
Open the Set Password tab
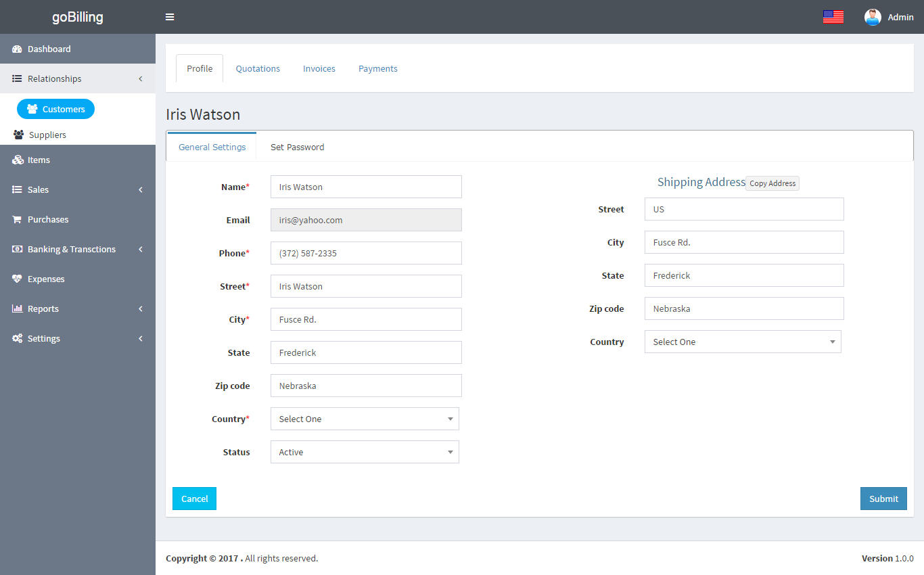(x=297, y=147)
